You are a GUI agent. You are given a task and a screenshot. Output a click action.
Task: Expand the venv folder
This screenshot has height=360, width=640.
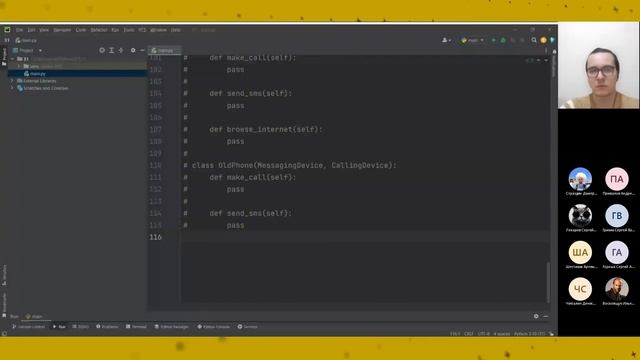tap(19, 66)
